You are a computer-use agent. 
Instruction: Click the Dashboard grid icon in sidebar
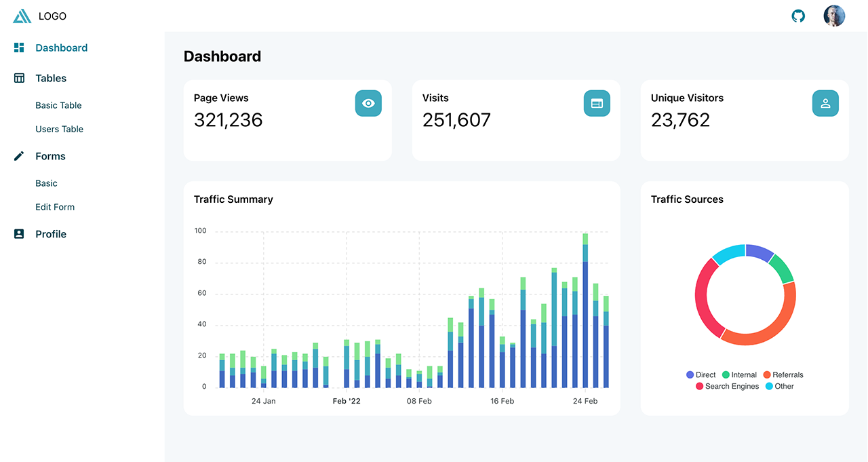pyautogui.click(x=19, y=47)
